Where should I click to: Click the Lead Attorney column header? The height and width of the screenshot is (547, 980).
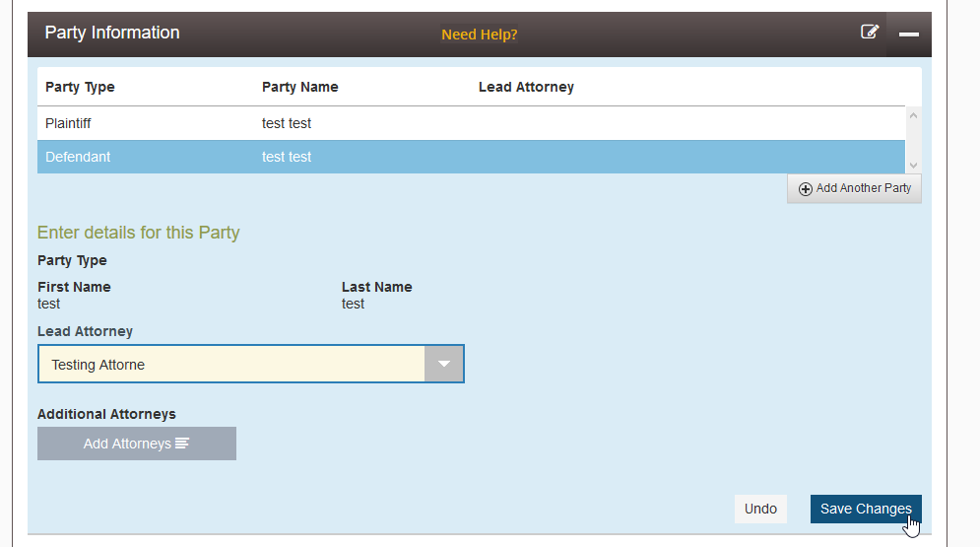(526, 87)
